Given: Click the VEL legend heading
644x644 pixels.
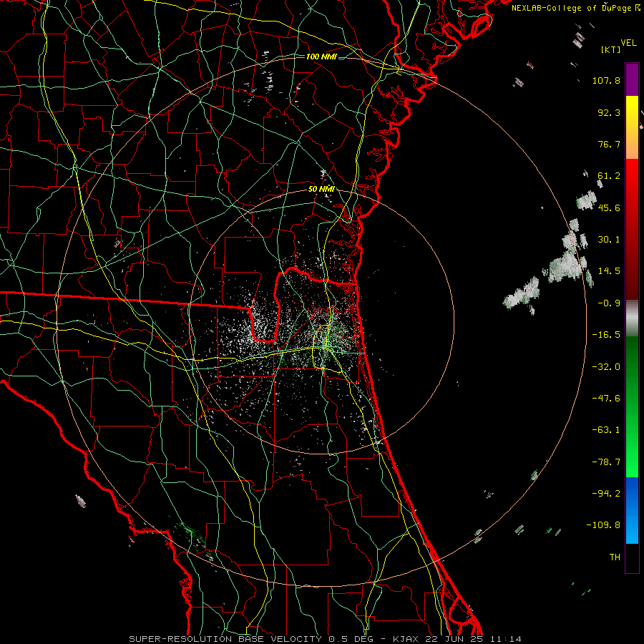Looking at the screenshot, I should 628,43.
